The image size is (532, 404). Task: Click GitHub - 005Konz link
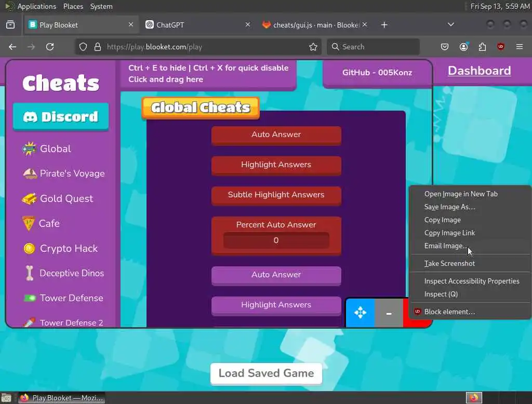(x=377, y=73)
